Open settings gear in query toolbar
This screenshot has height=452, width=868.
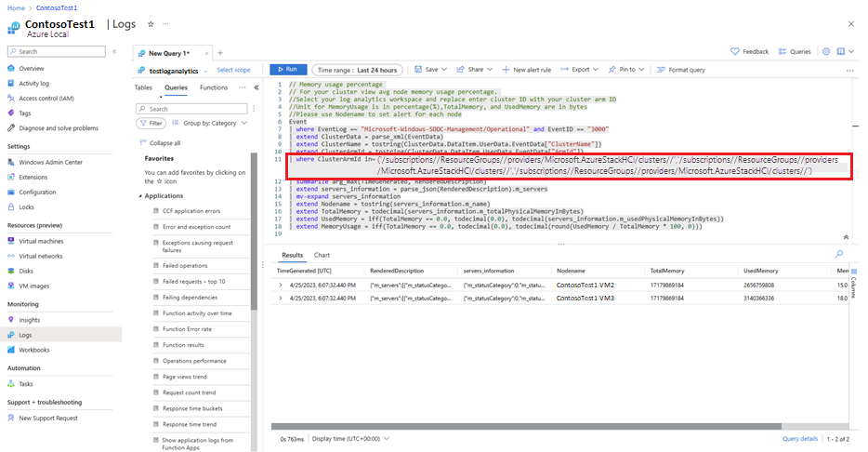tap(826, 51)
